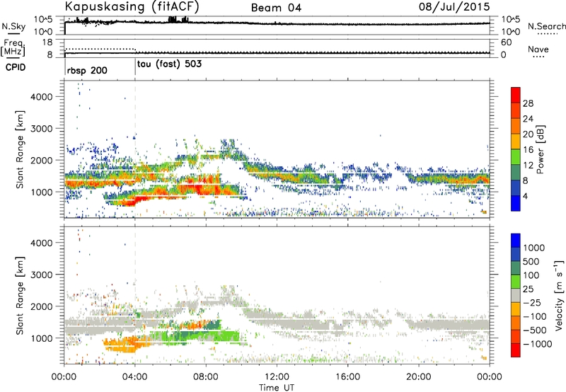This screenshot has height=392, width=566.
Task: Click the '1000' positive velocity scale value
Action: point(533,248)
